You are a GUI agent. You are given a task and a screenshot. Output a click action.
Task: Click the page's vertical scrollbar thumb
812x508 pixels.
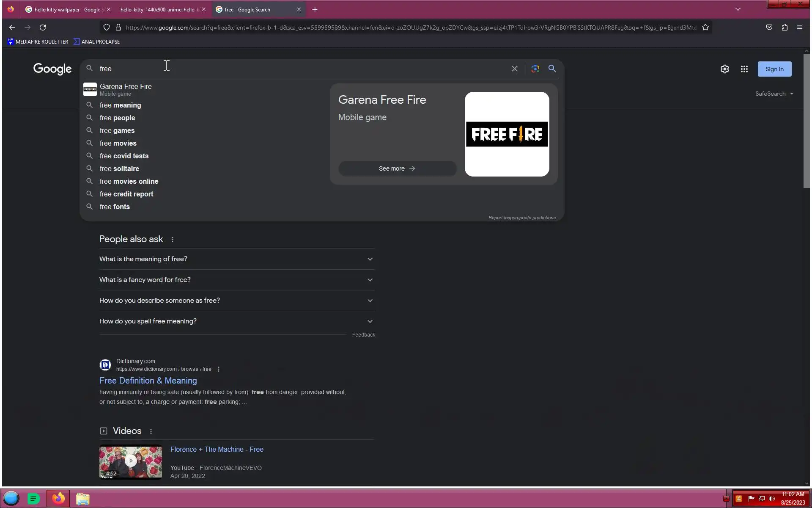[x=807, y=121]
